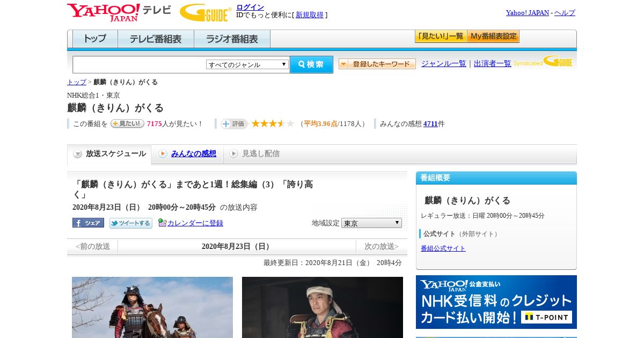Image resolution: width=644 pixels, height=338 pixels.
Task: Click the 評価 plus button
Action: click(234, 123)
